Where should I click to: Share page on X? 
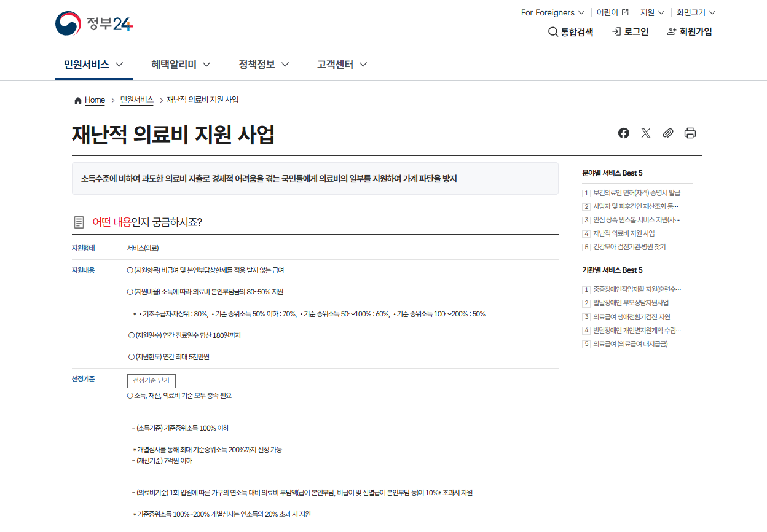[x=645, y=133]
